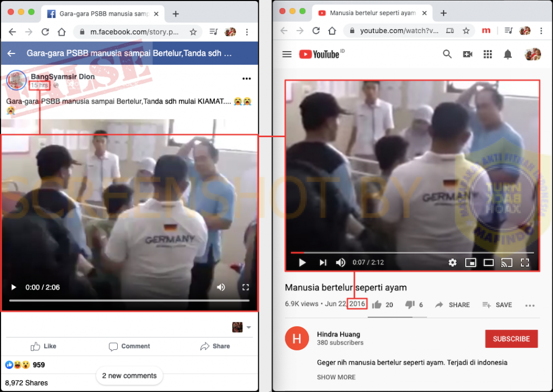Image resolution: width=553 pixels, height=392 pixels.
Task: Reload the Facebook page
Action: pos(45,32)
